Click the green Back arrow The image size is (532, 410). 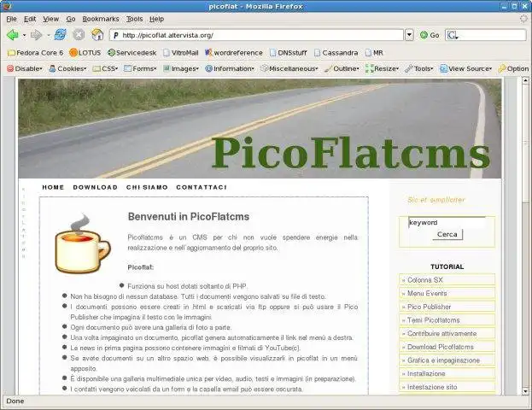13,35
